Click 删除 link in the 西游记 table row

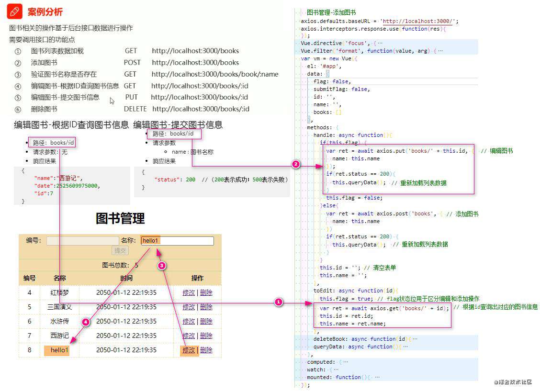206,336
